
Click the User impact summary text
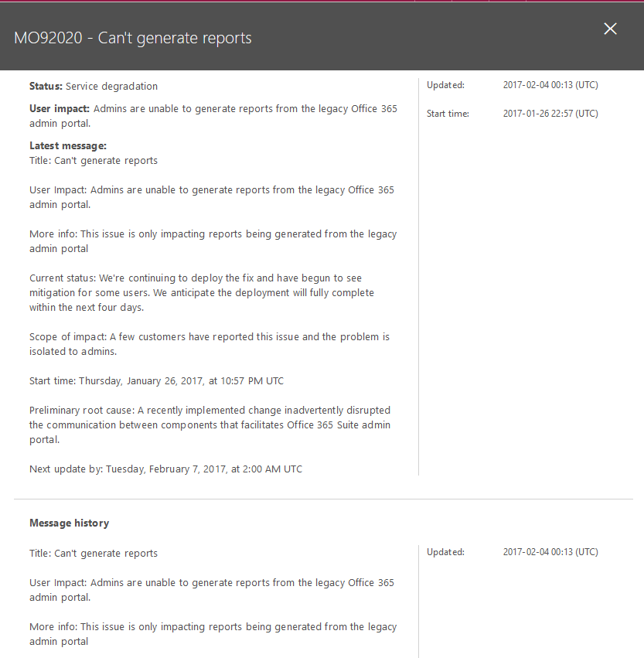click(x=213, y=115)
